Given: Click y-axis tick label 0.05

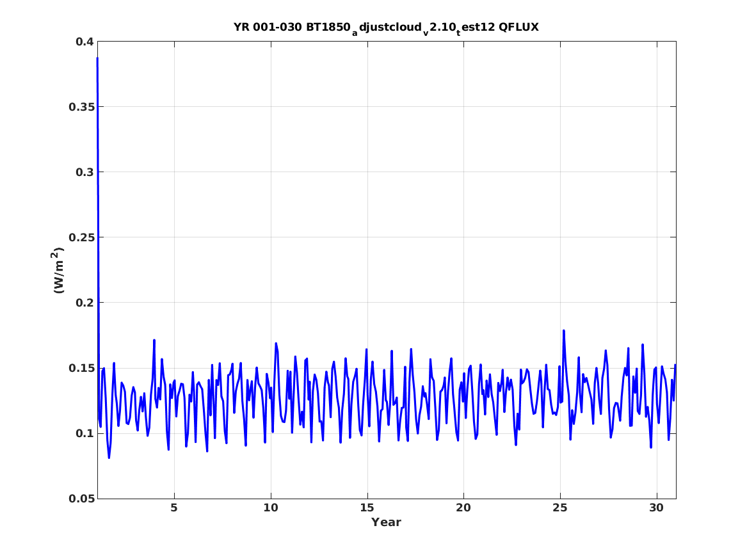Looking at the screenshot, I should point(81,499).
